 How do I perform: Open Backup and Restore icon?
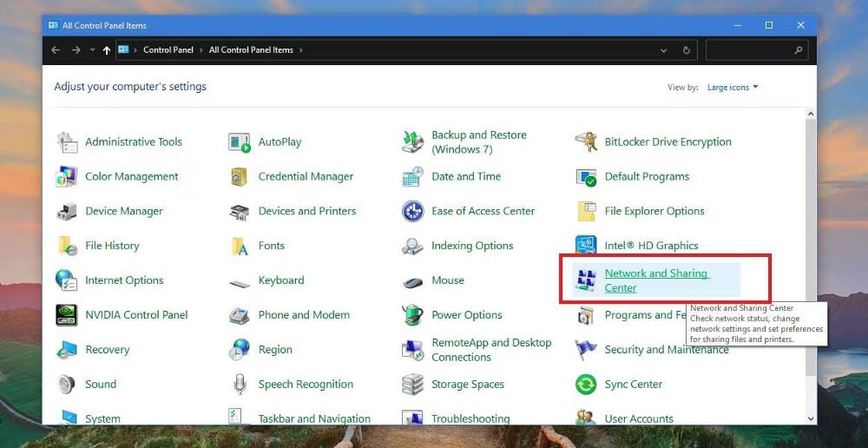pyautogui.click(x=412, y=142)
